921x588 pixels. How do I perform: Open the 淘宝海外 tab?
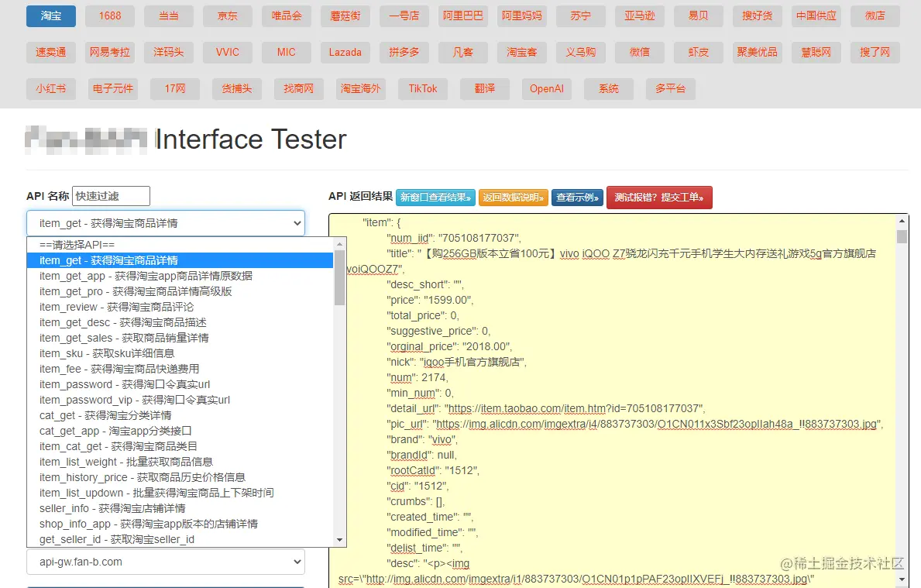(x=361, y=88)
